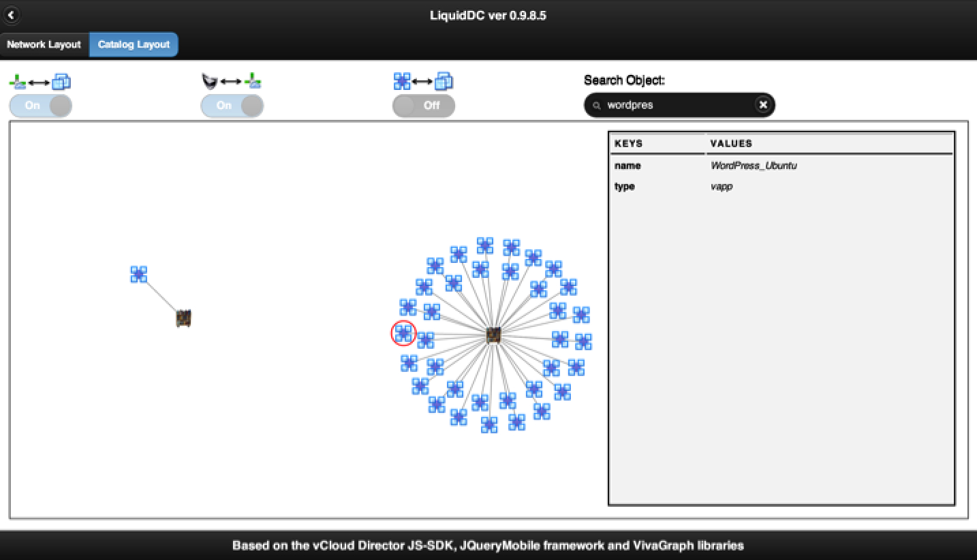Focus the Search Object field containing 'wordpres'

click(x=678, y=105)
